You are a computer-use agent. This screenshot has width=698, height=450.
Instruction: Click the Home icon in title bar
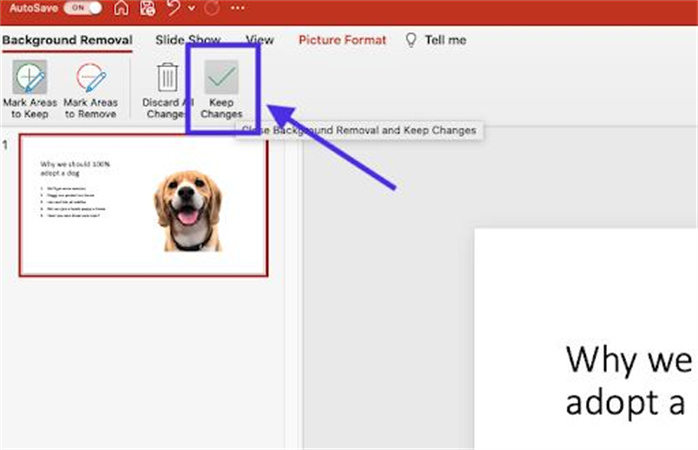(x=121, y=8)
